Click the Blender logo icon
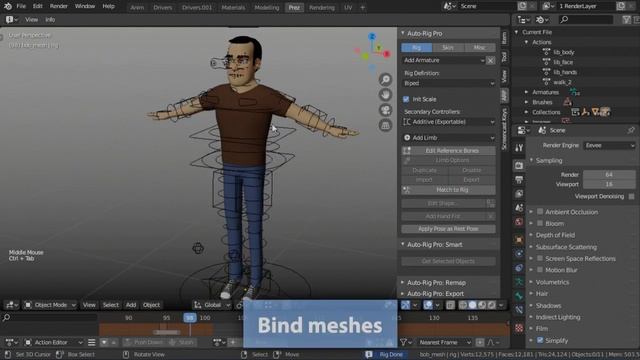 pyautogui.click(x=7, y=7)
